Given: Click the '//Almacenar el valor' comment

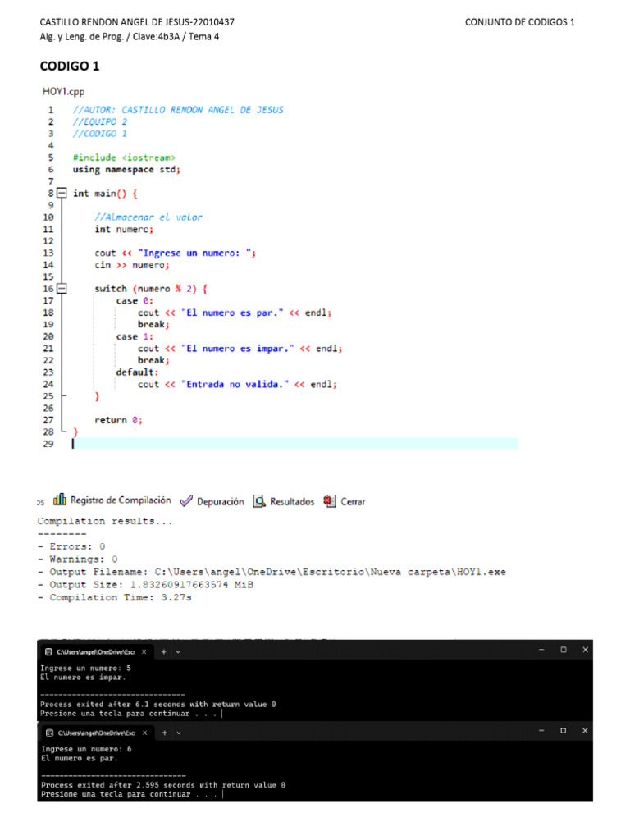Looking at the screenshot, I should [148, 217].
